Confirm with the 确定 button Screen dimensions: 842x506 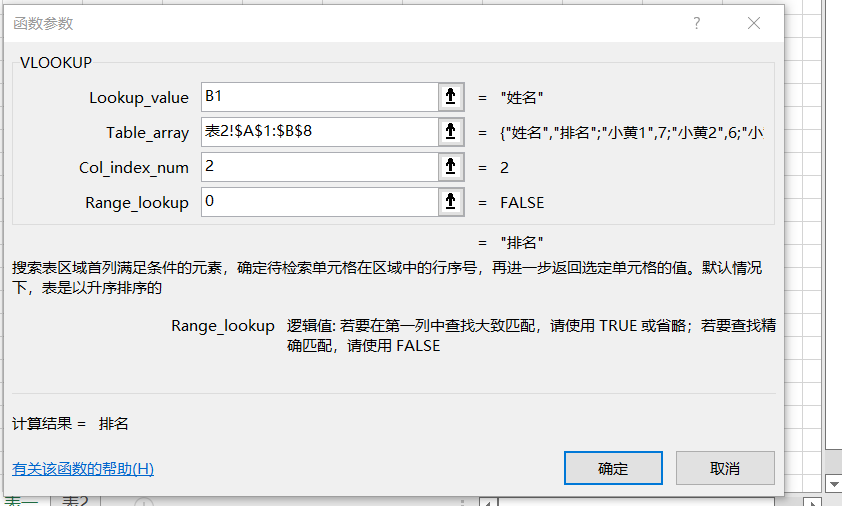(x=613, y=468)
